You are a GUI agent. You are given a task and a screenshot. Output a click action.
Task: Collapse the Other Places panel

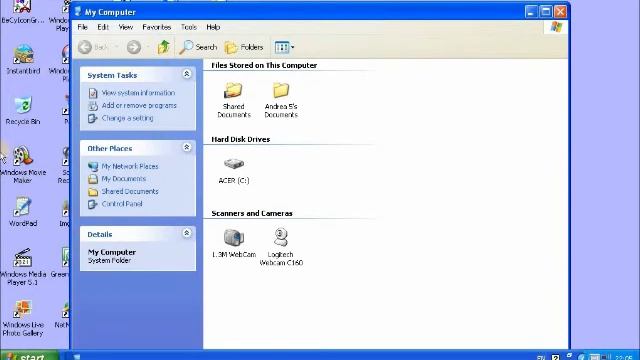point(187,147)
